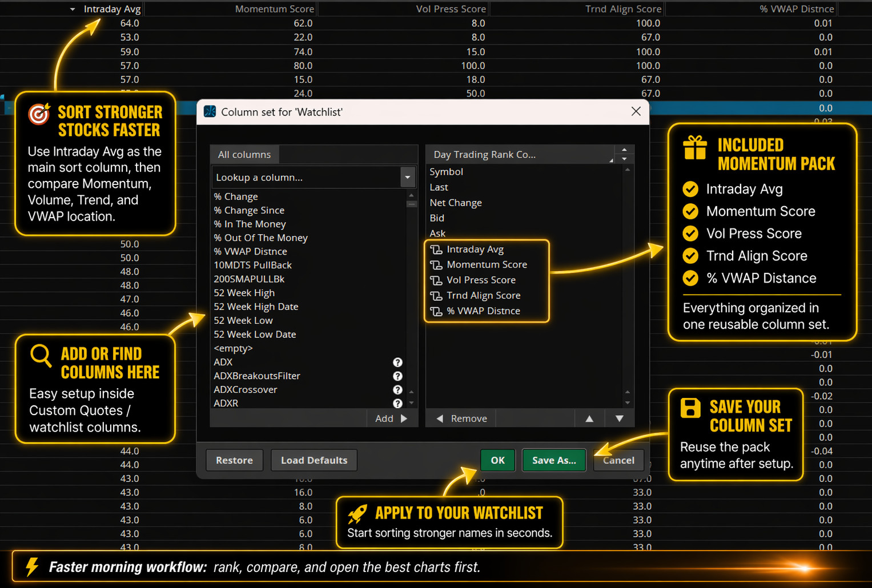
Task: Click the selected-columns list scrollbar's down arrow
Action: click(628, 403)
